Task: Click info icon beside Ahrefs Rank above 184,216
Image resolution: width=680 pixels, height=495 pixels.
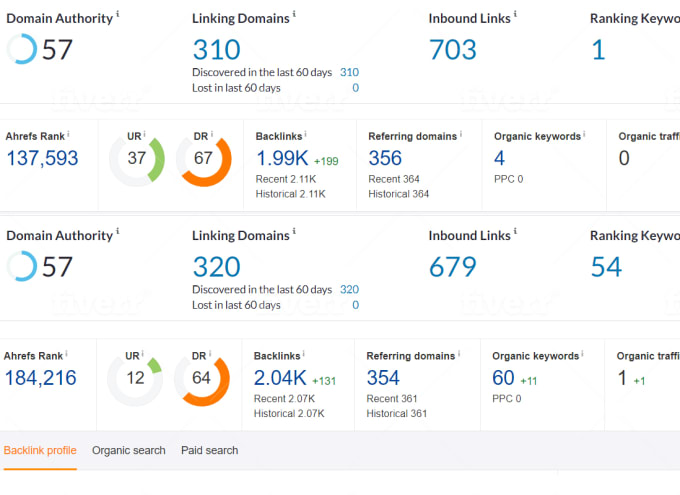Action: point(68,352)
